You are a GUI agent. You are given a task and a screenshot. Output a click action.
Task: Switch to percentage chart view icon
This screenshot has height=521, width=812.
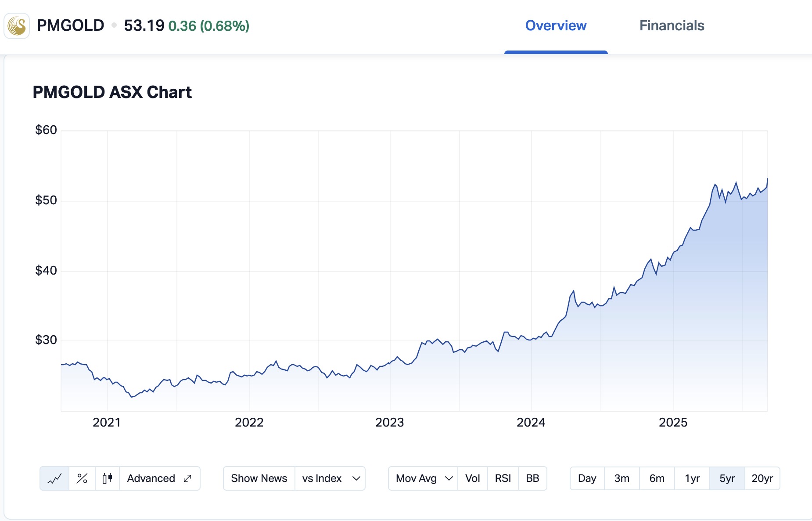pos(82,478)
